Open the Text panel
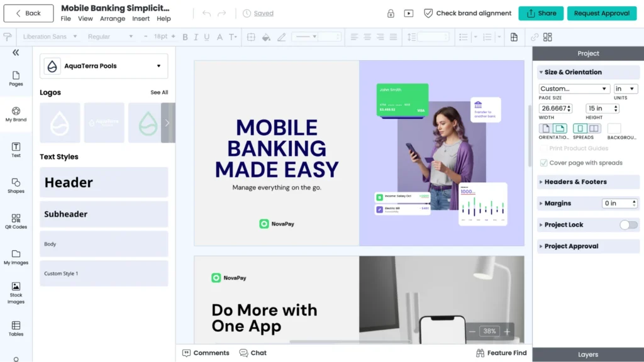The image size is (644, 362). [x=16, y=150]
